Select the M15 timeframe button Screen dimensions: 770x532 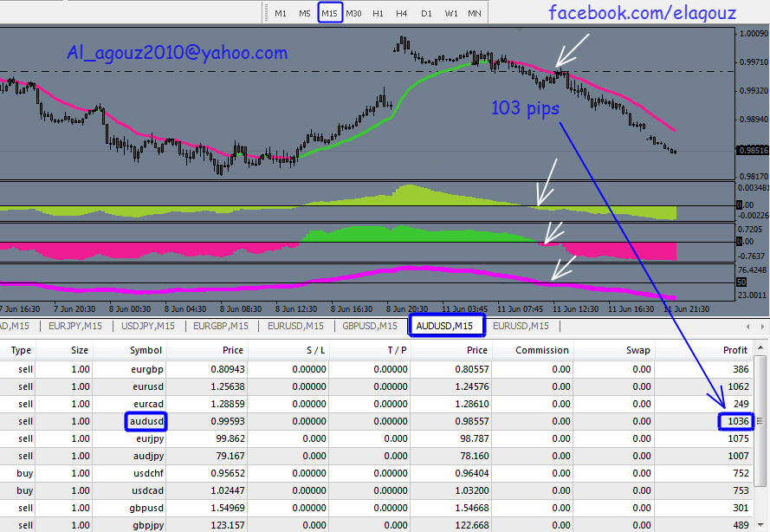pyautogui.click(x=329, y=13)
